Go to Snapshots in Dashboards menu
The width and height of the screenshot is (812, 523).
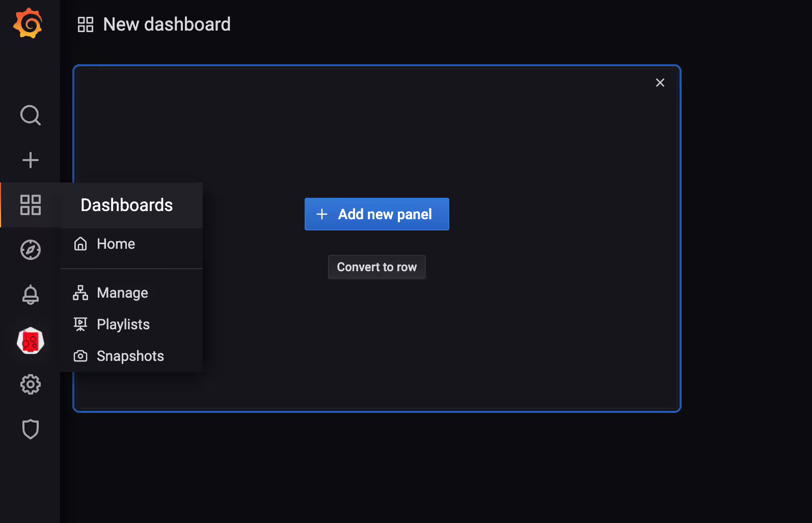click(x=131, y=356)
